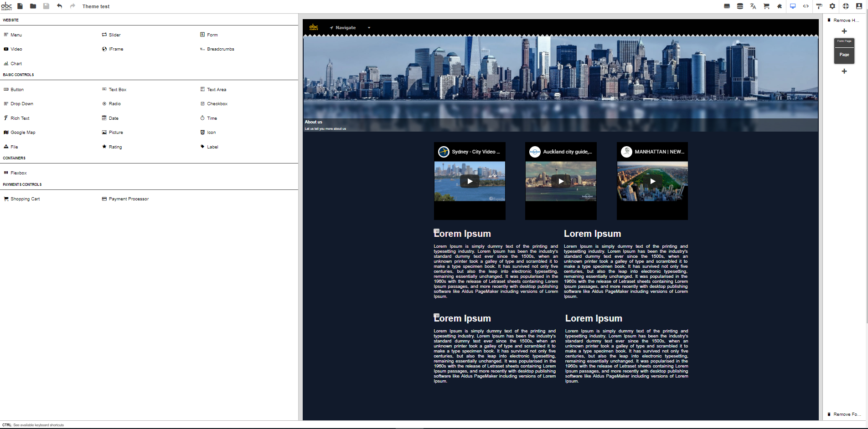Screen dimensions: 868x429
Task: Select the Video control
Action: (13, 49)
